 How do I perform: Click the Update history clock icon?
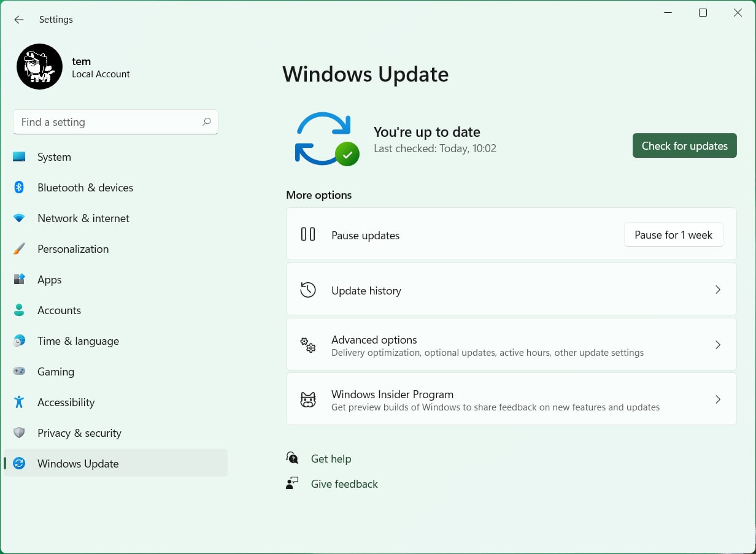coord(308,290)
